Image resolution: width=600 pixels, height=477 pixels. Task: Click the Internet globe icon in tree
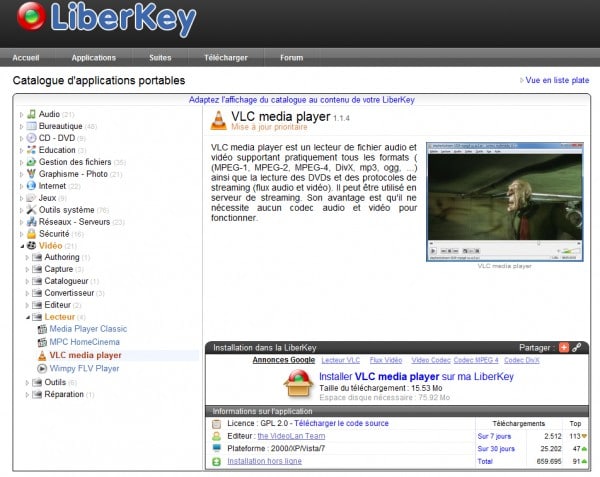coord(31,185)
